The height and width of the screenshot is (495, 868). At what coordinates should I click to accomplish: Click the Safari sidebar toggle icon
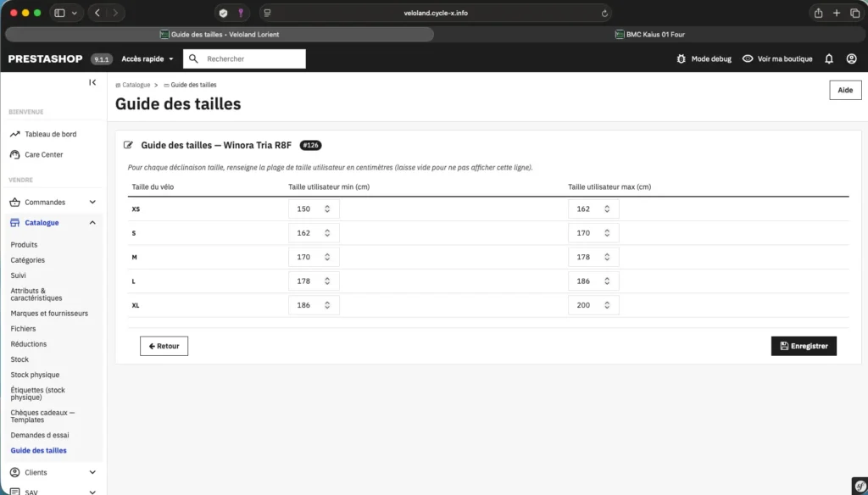[x=60, y=13]
